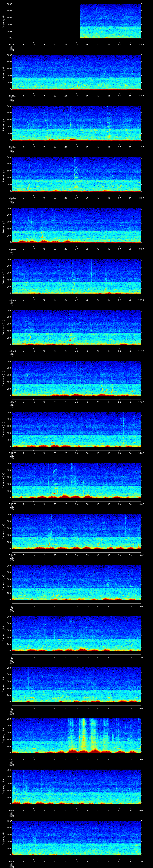
Task: Click the spectrogram panel starting at 18:13:00
Action: pyautogui.click(x=77, y=480)
